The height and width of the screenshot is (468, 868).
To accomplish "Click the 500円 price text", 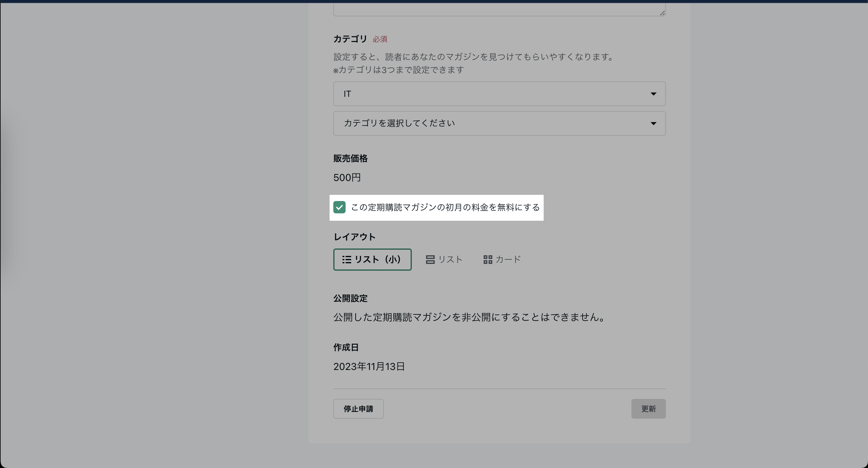I will click(x=347, y=178).
